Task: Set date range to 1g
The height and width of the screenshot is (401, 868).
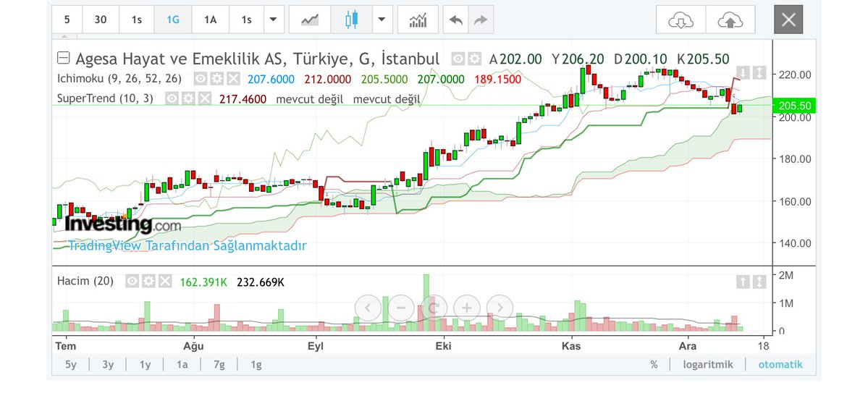Action: (256, 365)
